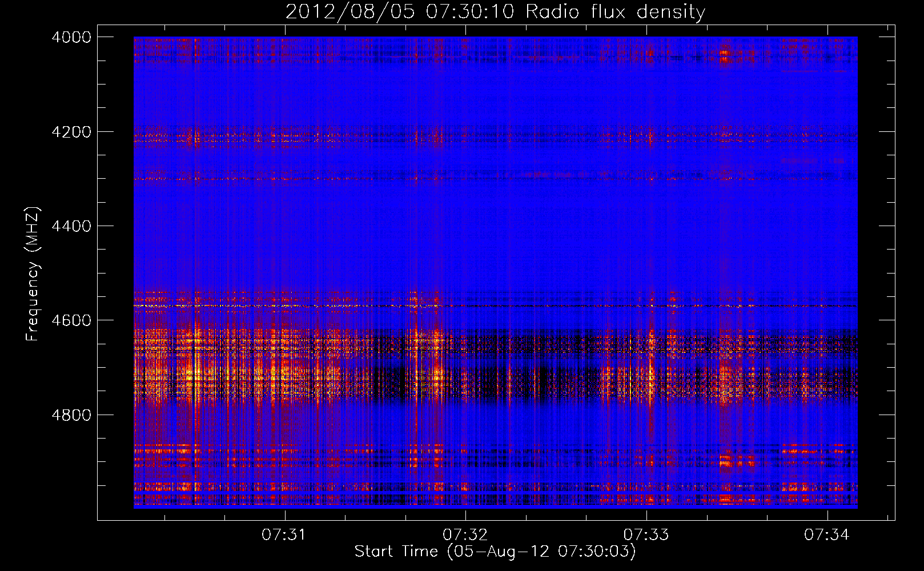
Task: Click the 4600 frequency tick label
Action: pyautogui.click(x=71, y=320)
